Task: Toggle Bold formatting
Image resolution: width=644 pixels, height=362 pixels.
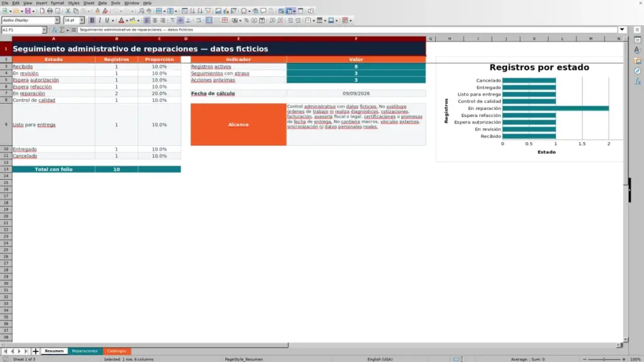Action: click(x=92, y=21)
